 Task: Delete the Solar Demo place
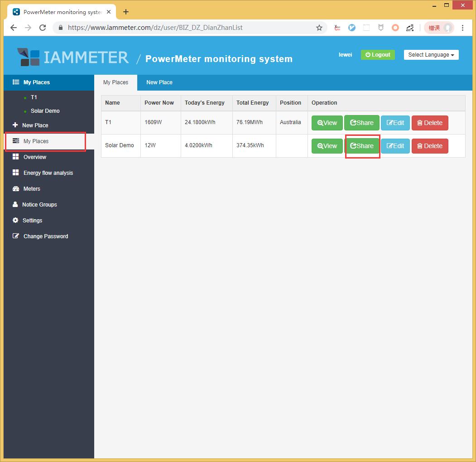point(429,146)
